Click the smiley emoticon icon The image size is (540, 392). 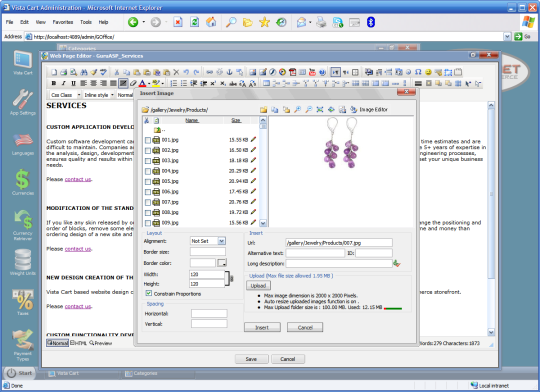[428, 72]
